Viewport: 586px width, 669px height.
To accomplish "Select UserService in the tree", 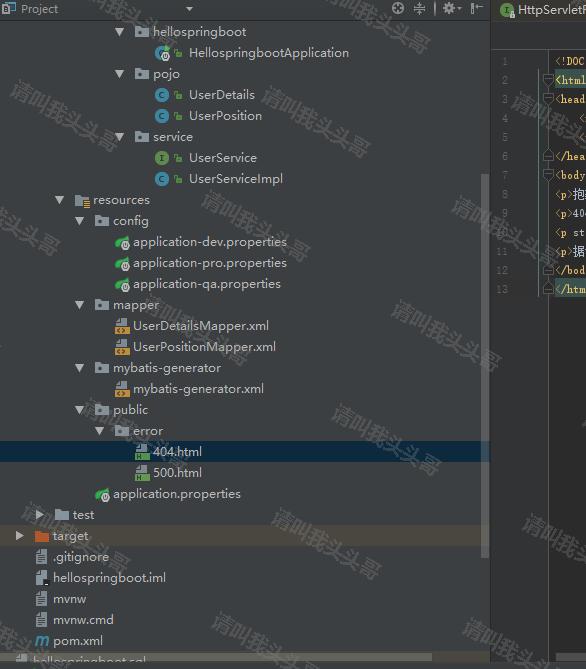I will pos(223,158).
